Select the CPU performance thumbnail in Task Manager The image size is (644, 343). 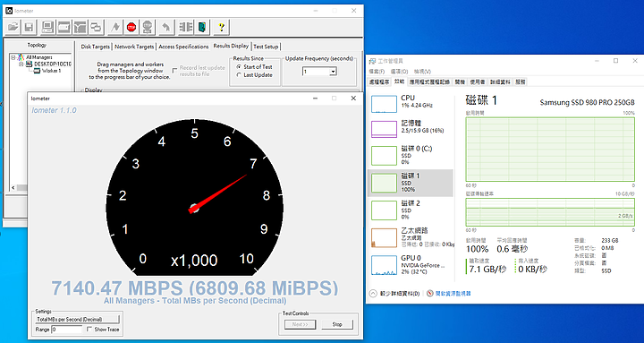tap(384, 103)
